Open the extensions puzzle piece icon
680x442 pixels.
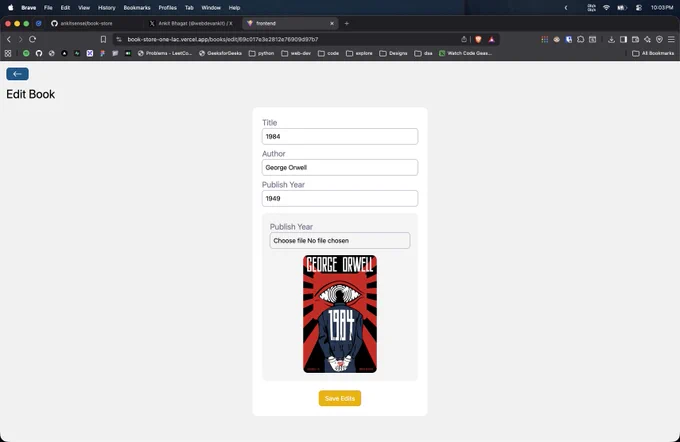[580, 39]
